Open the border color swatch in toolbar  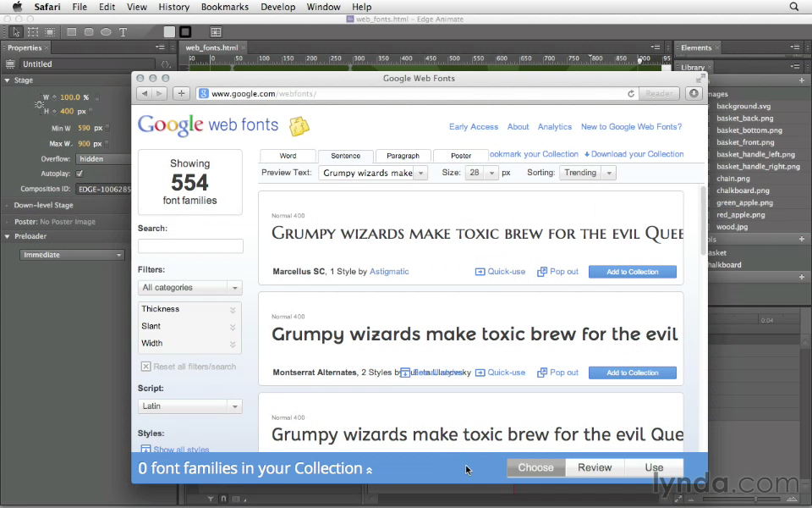pyautogui.click(x=185, y=32)
